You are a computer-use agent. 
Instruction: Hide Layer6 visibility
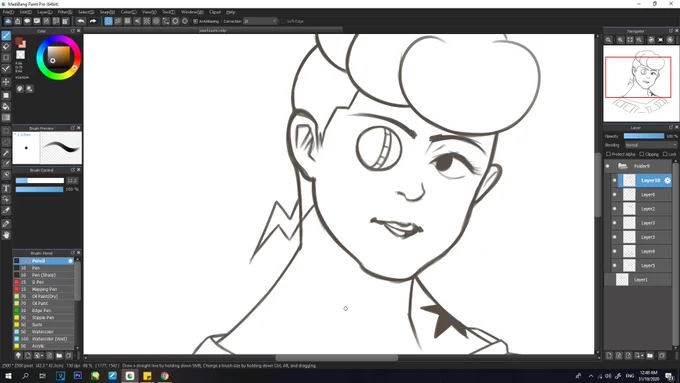point(614,195)
